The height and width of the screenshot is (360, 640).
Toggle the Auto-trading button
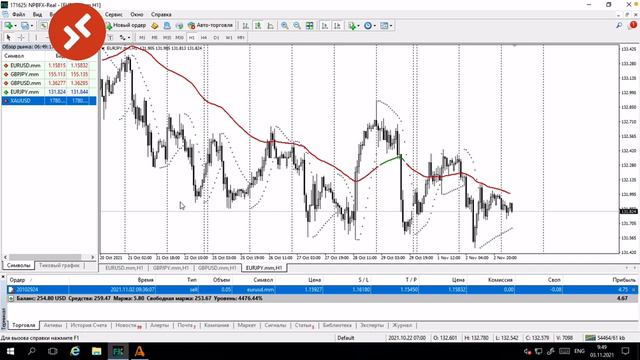coord(211,25)
